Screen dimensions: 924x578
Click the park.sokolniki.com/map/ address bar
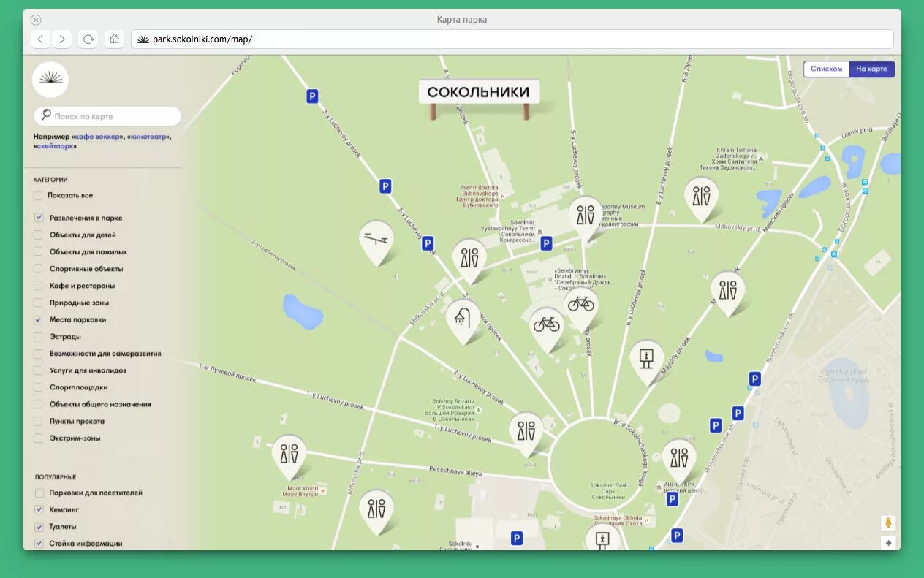click(x=512, y=39)
